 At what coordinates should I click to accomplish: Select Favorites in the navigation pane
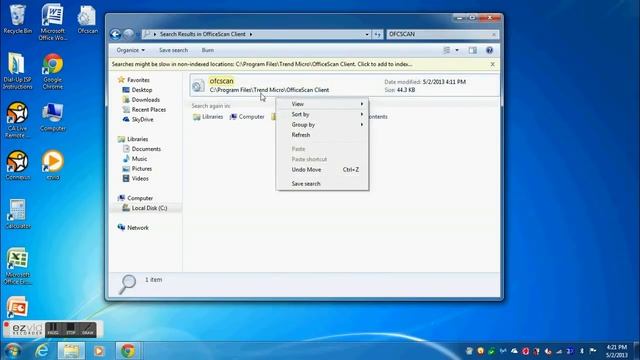click(134, 80)
